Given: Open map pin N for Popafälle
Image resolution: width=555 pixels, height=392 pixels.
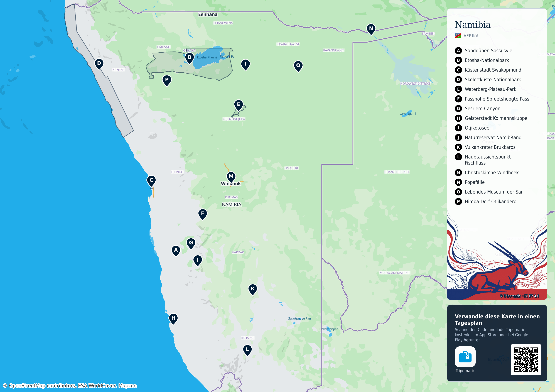Looking at the screenshot, I should tap(371, 29).
